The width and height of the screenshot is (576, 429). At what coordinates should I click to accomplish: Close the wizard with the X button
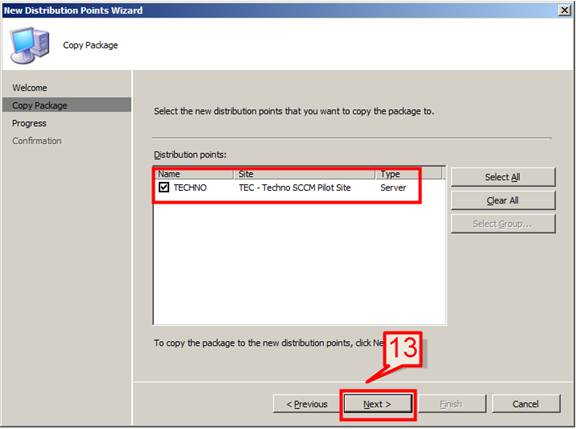[564, 10]
